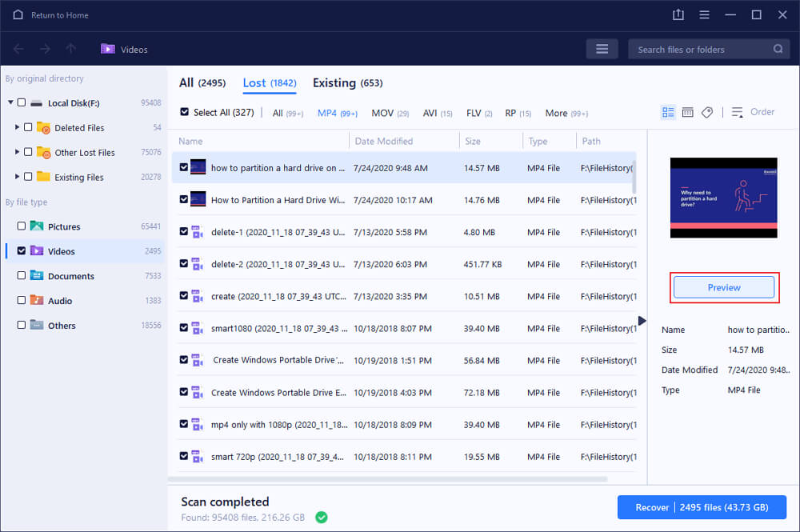Check the Pictures file type checkbox
This screenshot has height=532, width=800.
[x=21, y=226]
